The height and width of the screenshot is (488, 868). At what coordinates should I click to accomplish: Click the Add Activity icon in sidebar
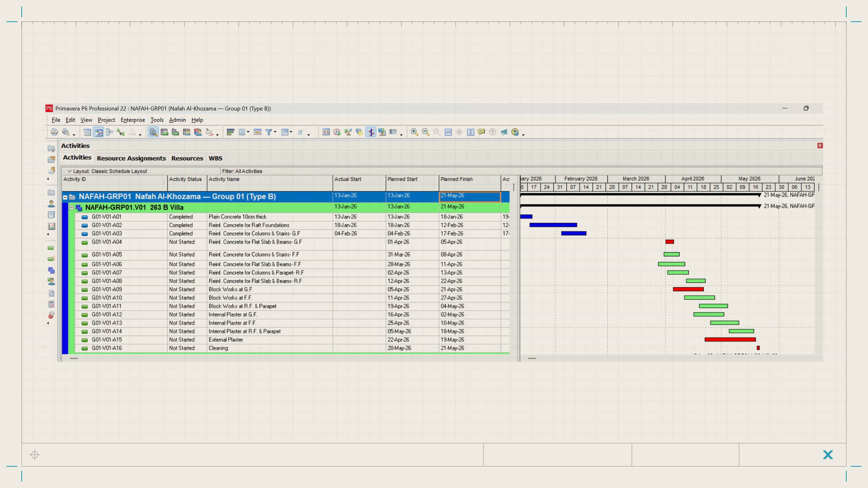point(51,248)
